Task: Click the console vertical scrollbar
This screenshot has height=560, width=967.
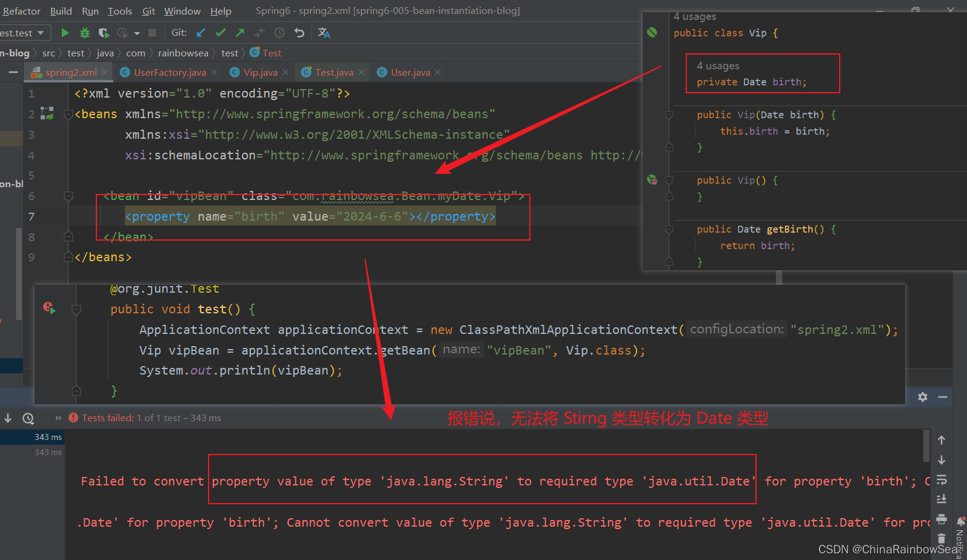Action: [926, 446]
